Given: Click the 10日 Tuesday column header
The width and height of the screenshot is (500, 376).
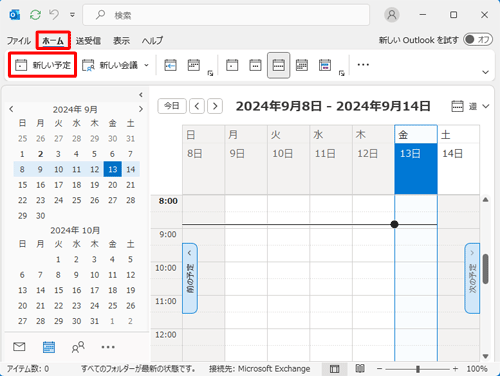Looking at the screenshot, I should 288,160.
